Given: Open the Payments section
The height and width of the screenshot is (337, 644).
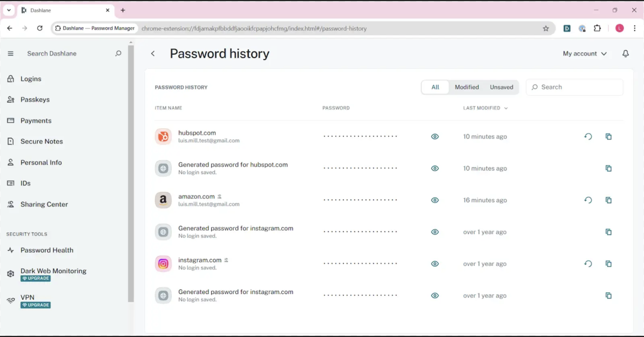Looking at the screenshot, I should pyautogui.click(x=36, y=120).
